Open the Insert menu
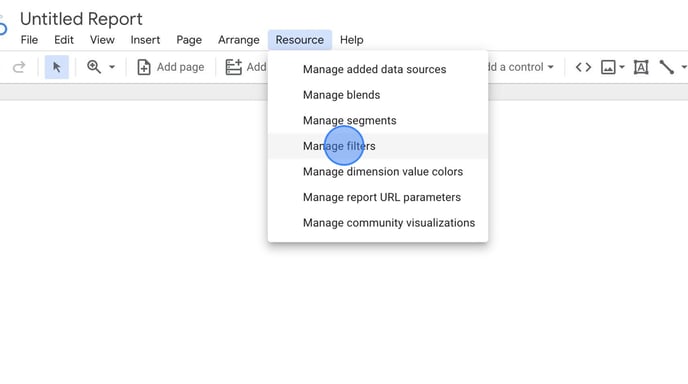This screenshot has height=384, width=688. 145,40
